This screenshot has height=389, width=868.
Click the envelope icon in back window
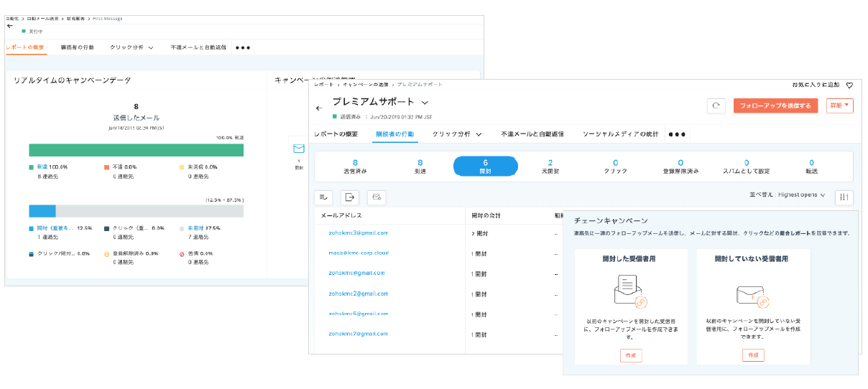[x=299, y=149]
